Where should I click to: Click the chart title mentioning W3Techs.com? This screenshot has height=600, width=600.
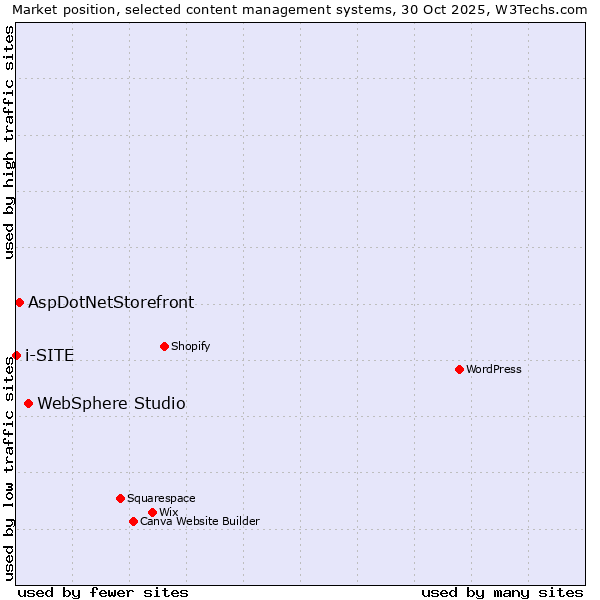click(300, 9)
